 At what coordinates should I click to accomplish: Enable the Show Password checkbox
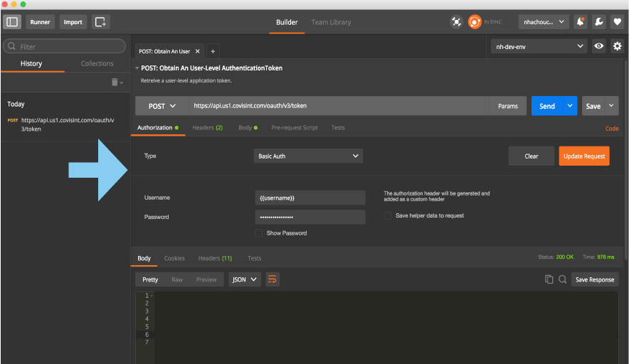[259, 233]
